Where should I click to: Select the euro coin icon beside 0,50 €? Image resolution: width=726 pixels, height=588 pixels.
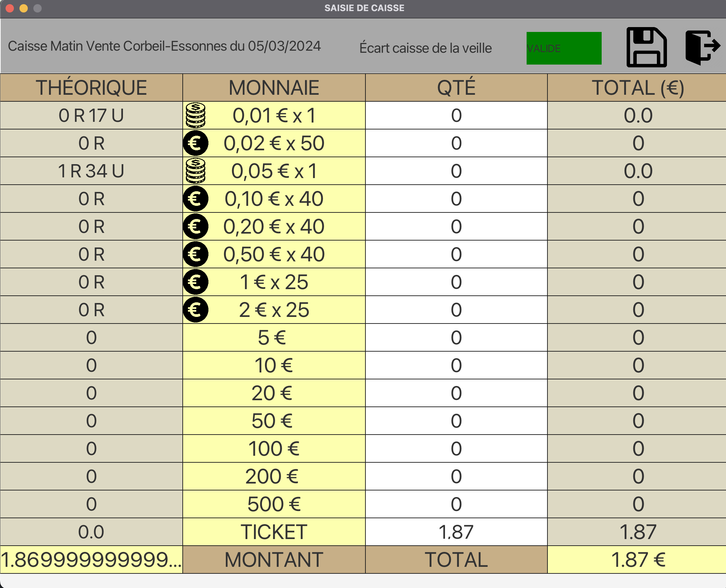coord(195,254)
